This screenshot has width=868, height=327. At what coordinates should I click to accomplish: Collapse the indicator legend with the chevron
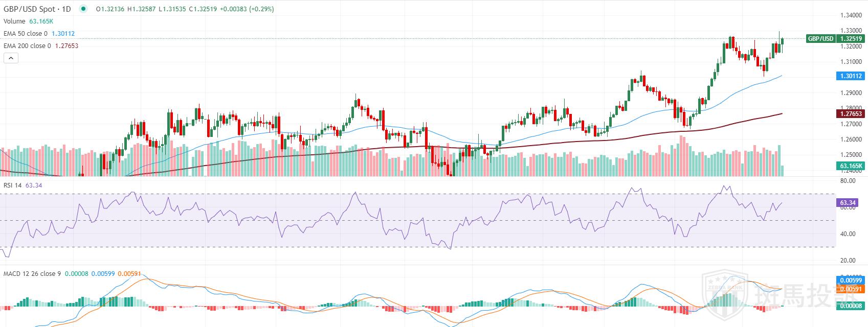click(11, 58)
